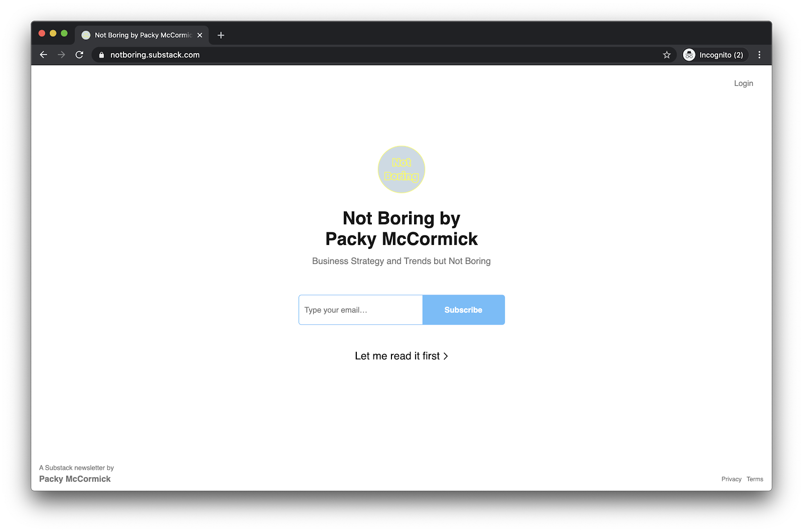This screenshot has width=803, height=532.
Task: Focus the email input field
Action: pyautogui.click(x=360, y=310)
